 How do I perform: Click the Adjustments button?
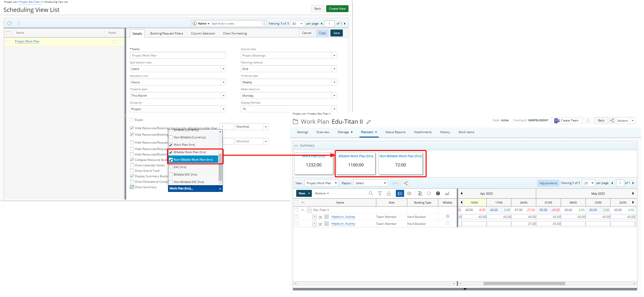548,183
